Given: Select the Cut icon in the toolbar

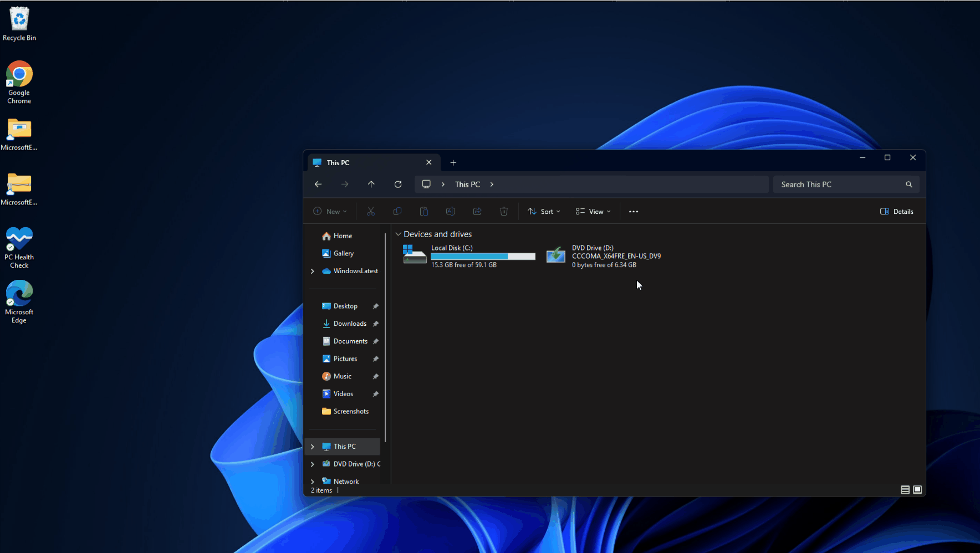Looking at the screenshot, I should [x=370, y=211].
